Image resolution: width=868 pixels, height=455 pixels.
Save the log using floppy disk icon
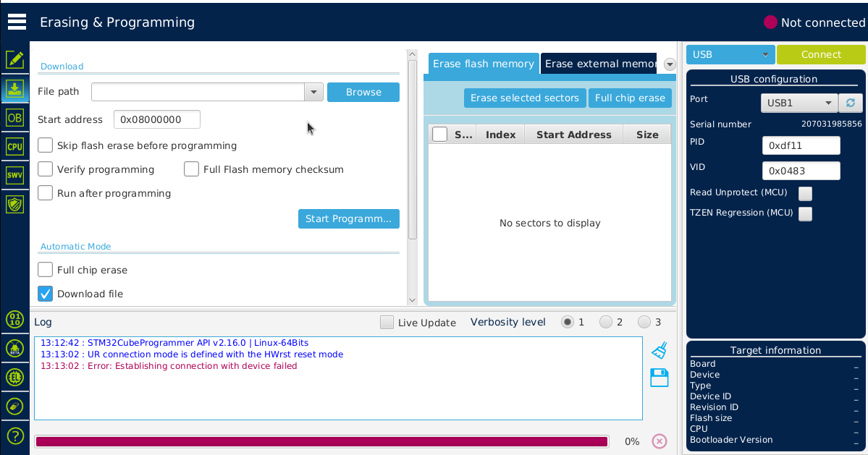[x=659, y=378]
